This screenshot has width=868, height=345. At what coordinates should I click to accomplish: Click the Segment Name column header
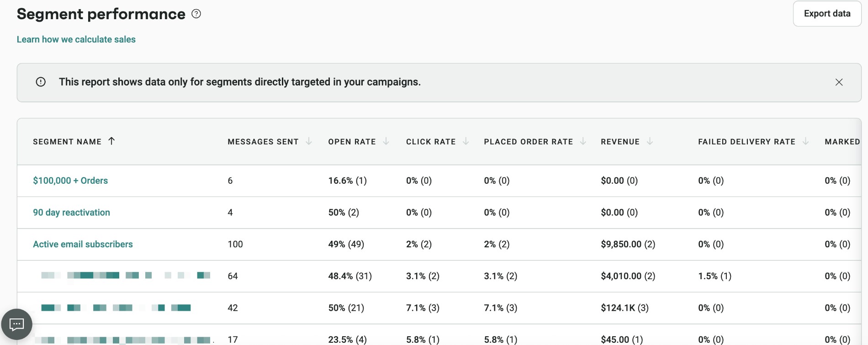(67, 141)
